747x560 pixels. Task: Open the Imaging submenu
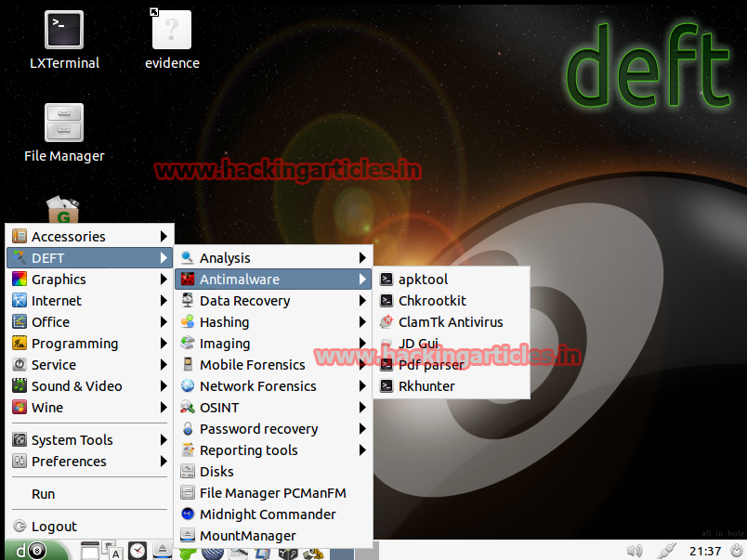click(273, 344)
